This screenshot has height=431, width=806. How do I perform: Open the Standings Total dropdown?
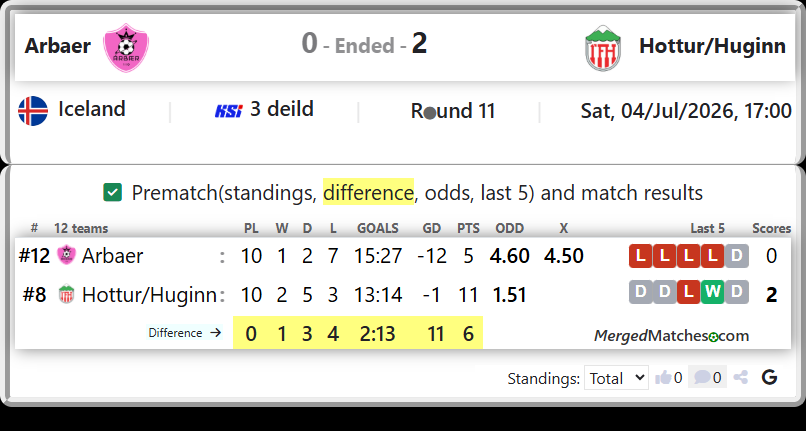616,378
